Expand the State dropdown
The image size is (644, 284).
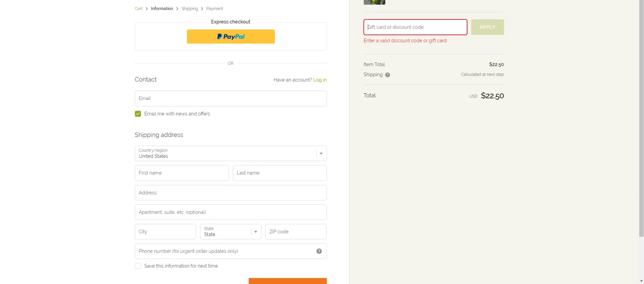click(x=231, y=232)
